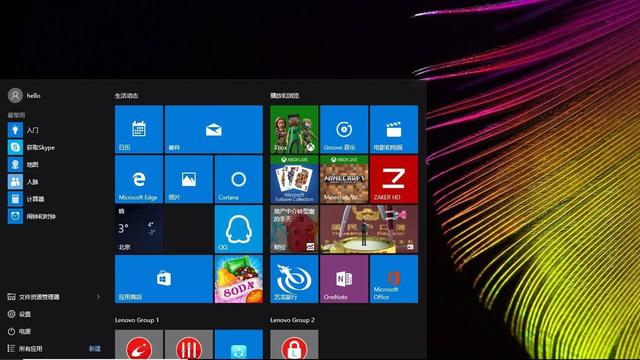Image resolution: width=640 pixels, height=360 pixels.
Task: Expand File Explorer jump list arrow
Action: [x=98, y=297]
